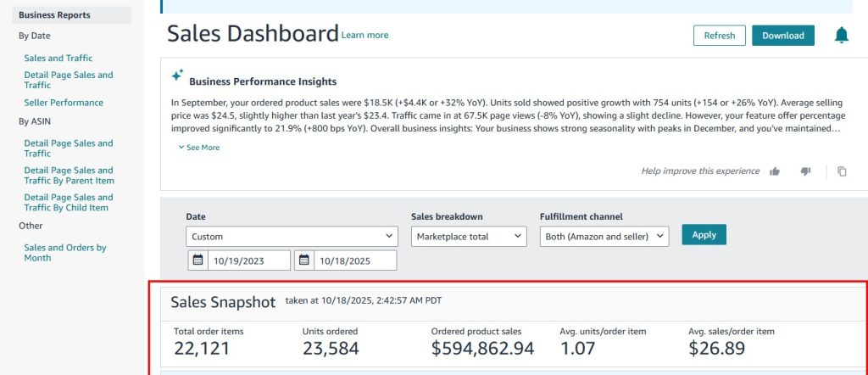The width and height of the screenshot is (868, 375).
Task: Click the Total order items value 22,121
Action: 202,349
